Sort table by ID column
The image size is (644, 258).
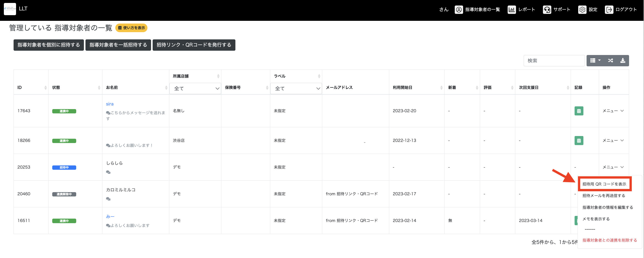31,87
